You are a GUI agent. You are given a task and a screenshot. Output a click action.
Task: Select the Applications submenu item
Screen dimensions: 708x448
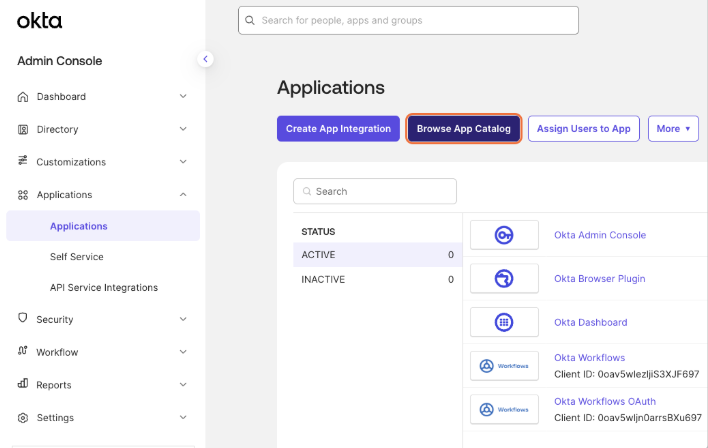coord(103,226)
